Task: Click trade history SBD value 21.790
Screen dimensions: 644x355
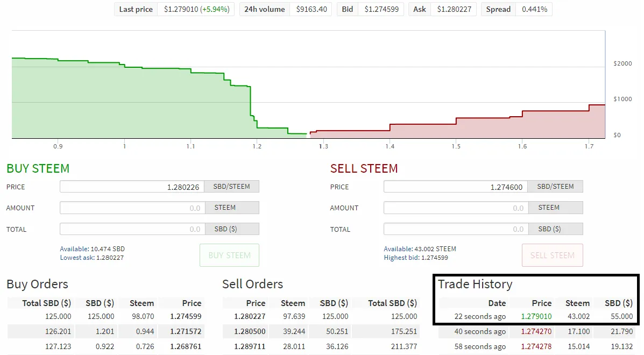Action: [622, 331]
